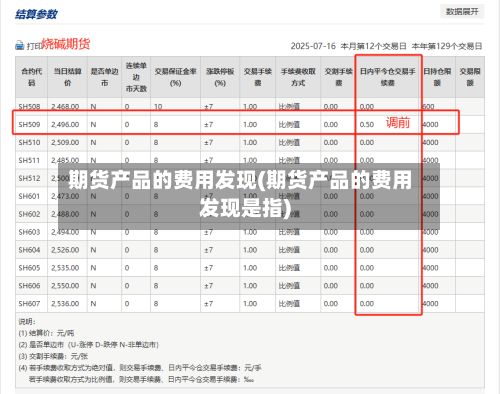
Task: Click ±7 limit in the SH606 row
Action: pyautogui.click(x=208, y=286)
